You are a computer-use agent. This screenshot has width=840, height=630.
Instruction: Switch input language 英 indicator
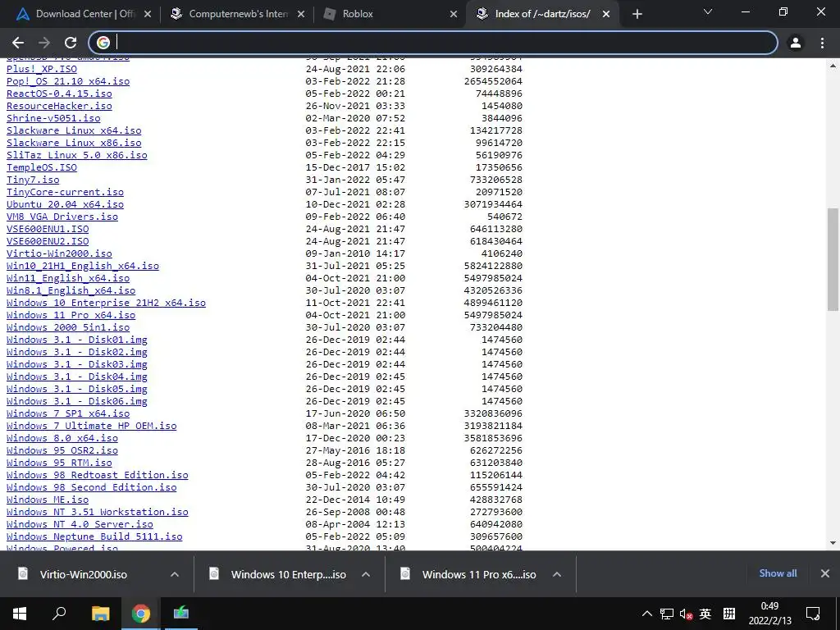pyautogui.click(x=705, y=614)
